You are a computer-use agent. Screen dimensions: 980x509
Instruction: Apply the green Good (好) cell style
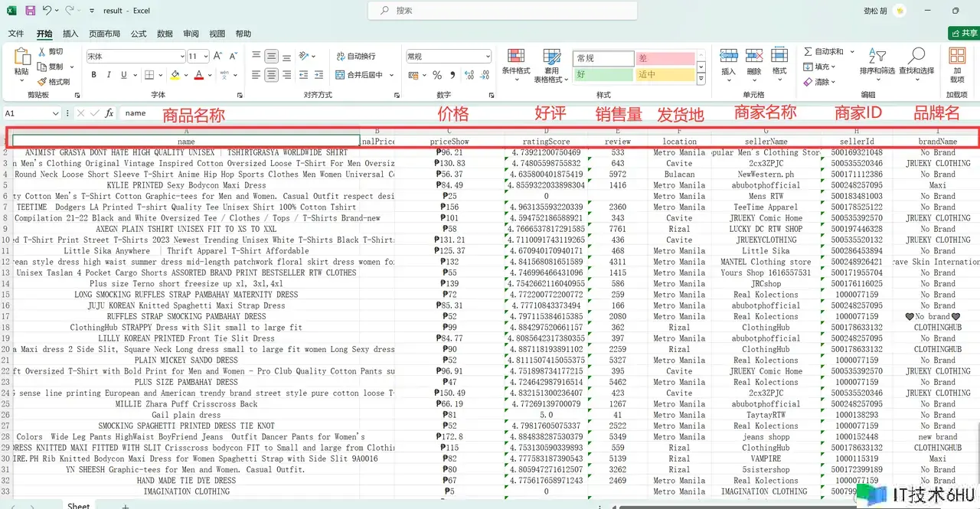point(603,75)
